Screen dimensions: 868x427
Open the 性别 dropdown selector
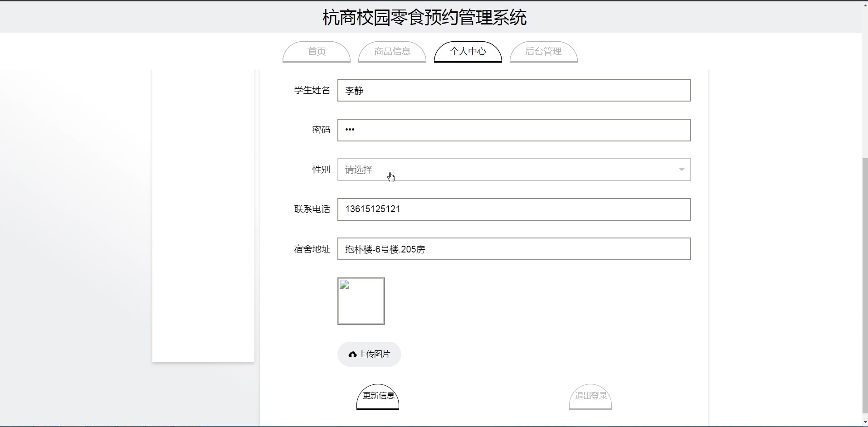click(x=514, y=170)
